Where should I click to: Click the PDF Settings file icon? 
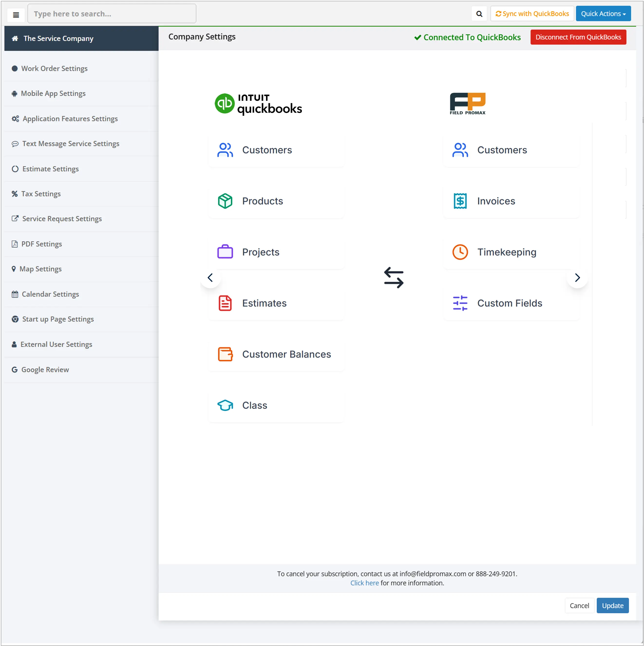tap(14, 244)
